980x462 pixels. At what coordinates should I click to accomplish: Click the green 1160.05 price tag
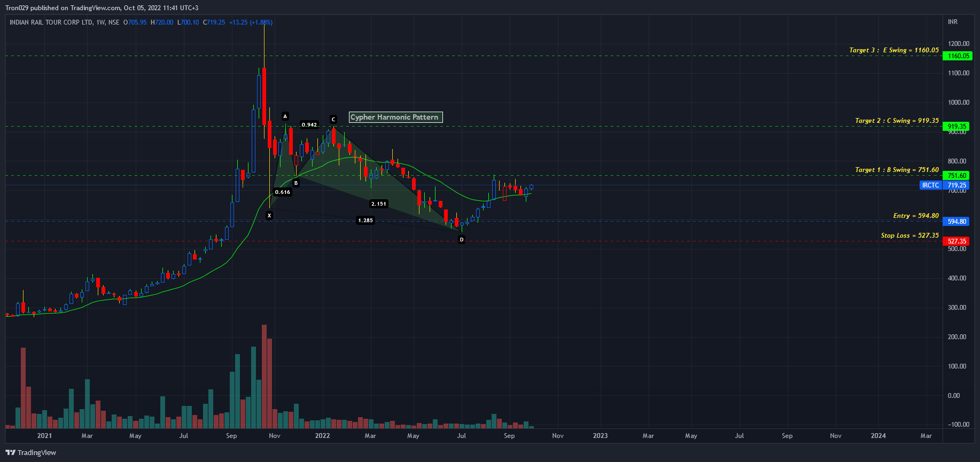pyautogui.click(x=956, y=56)
